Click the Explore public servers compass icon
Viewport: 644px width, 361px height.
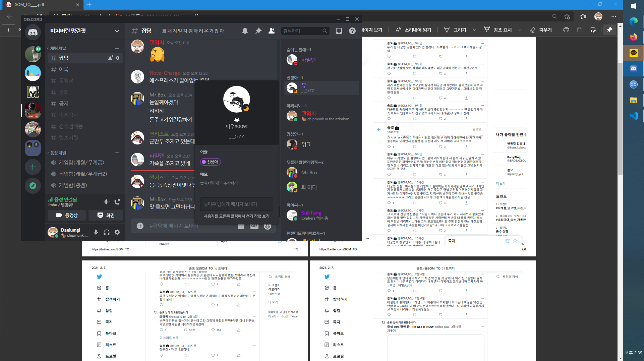click(x=33, y=186)
